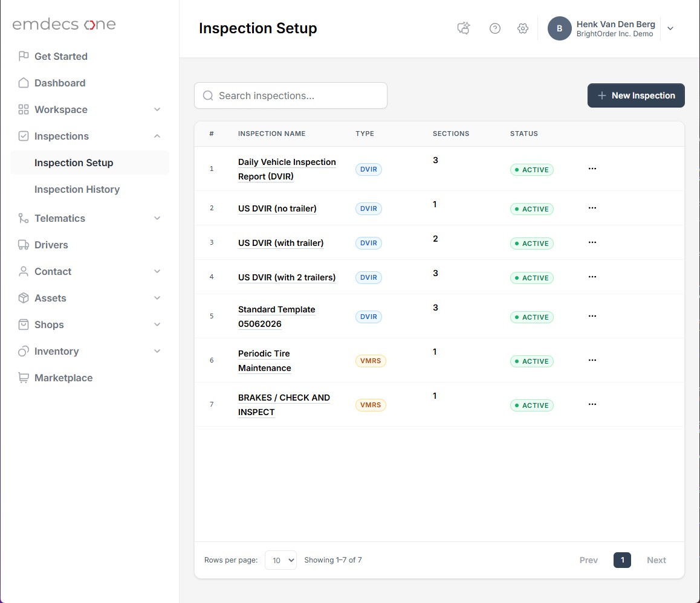Click the Showing 1–7 of 7 text

(333, 559)
